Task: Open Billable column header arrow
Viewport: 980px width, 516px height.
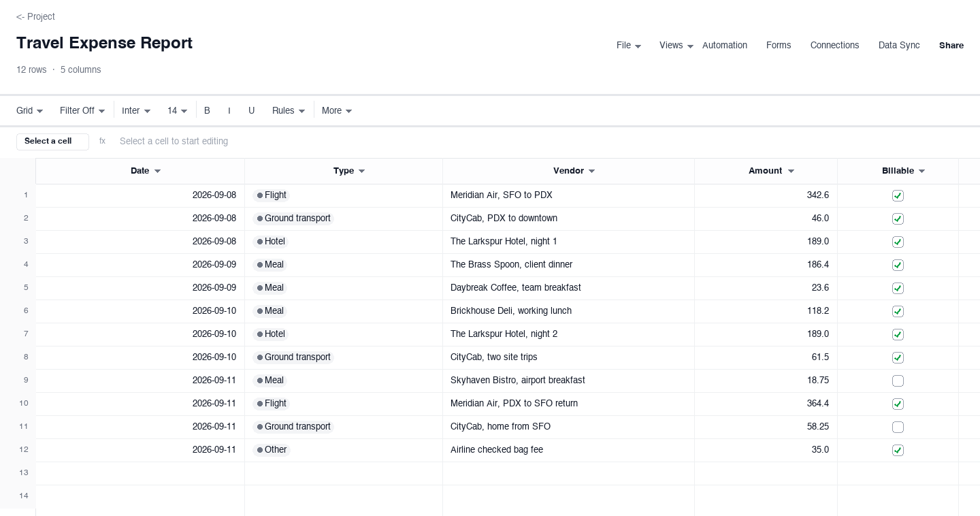Action: pos(921,171)
